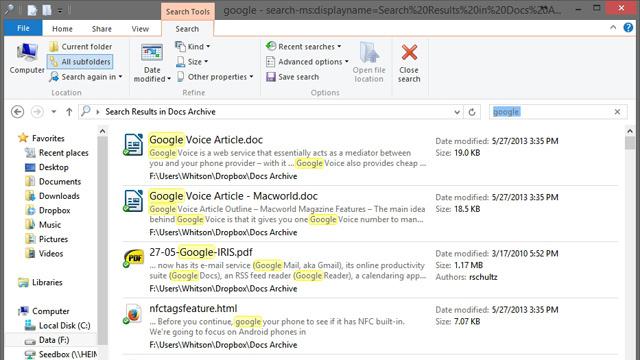Open Desktop in the navigation pane
This screenshot has width=640, height=360.
[x=47, y=167]
